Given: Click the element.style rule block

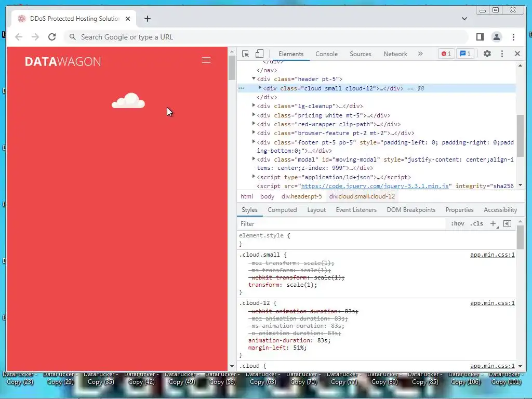Looking at the screenshot, I should (x=376, y=240).
